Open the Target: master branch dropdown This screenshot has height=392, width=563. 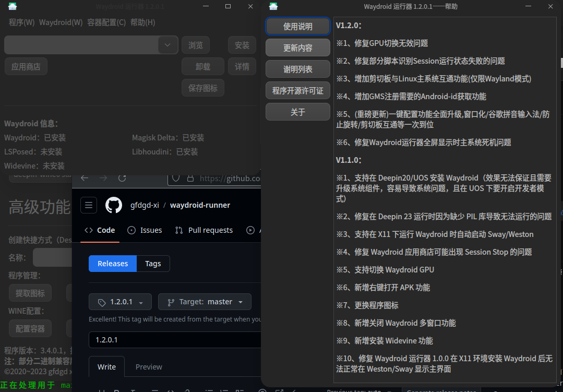point(205,302)
